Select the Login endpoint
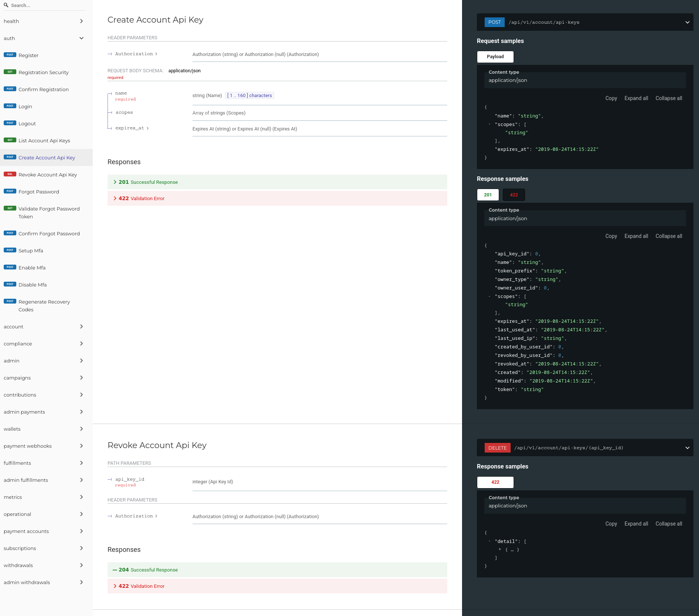 coord(46,106)
